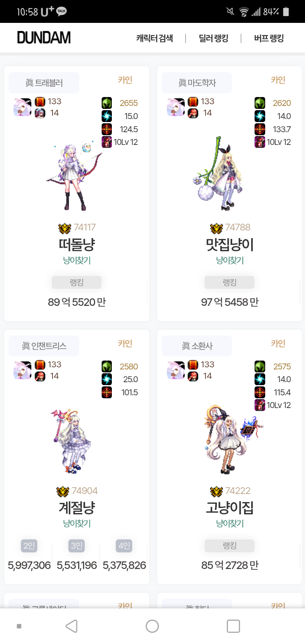Tap the DUNDAM logo
305x644 pixels.
click(x=44, y=38)
